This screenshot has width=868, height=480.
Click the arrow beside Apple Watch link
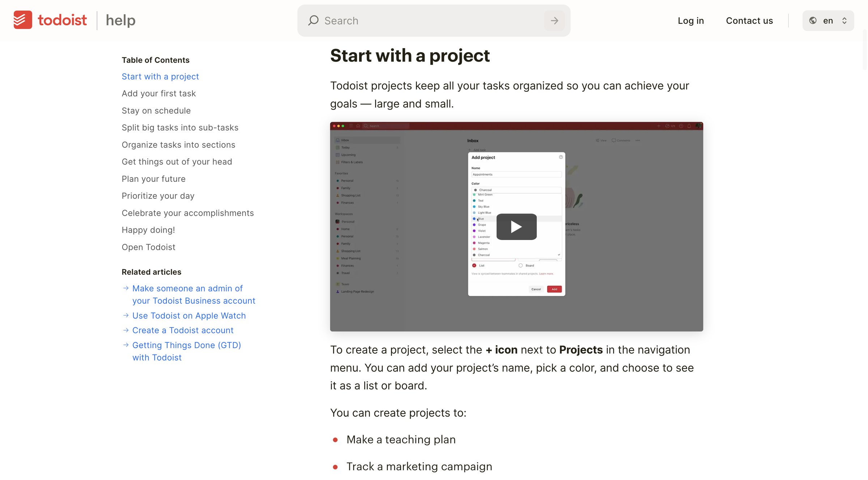coord(126,316)
